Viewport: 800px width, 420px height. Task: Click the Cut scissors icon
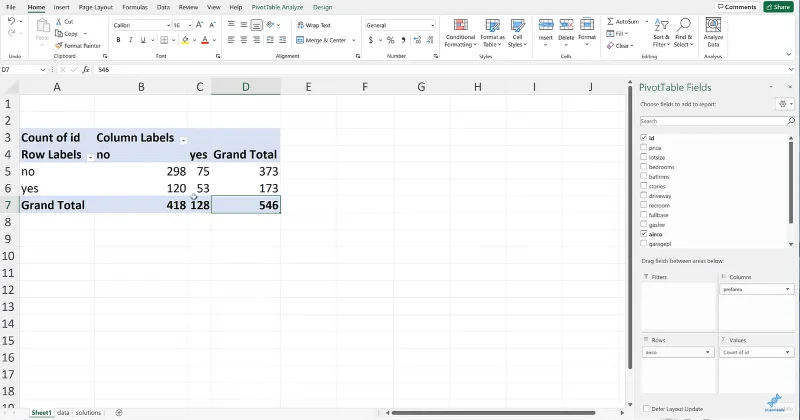point(59,21)
